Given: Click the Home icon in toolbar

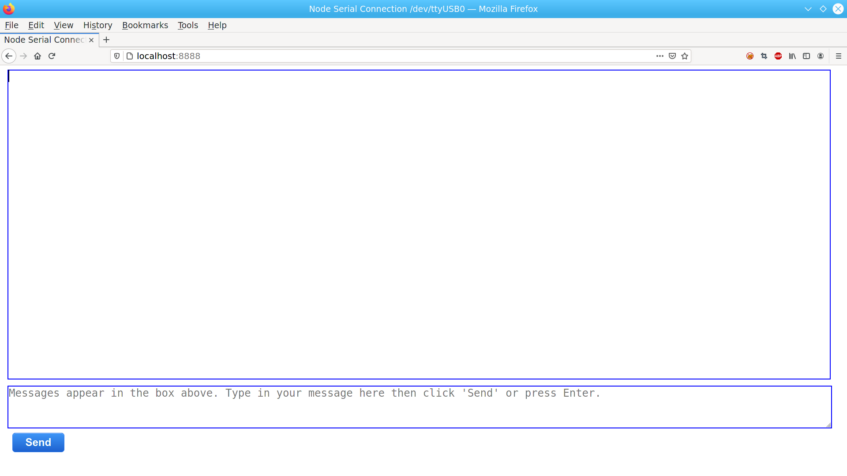Looking at the screenshot, I should (38, 56).
